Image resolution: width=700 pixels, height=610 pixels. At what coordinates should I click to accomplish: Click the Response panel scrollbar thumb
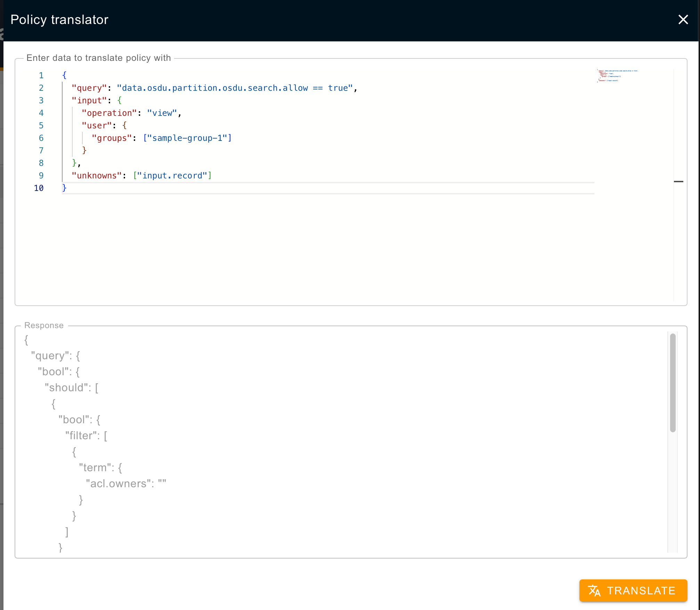673,383
